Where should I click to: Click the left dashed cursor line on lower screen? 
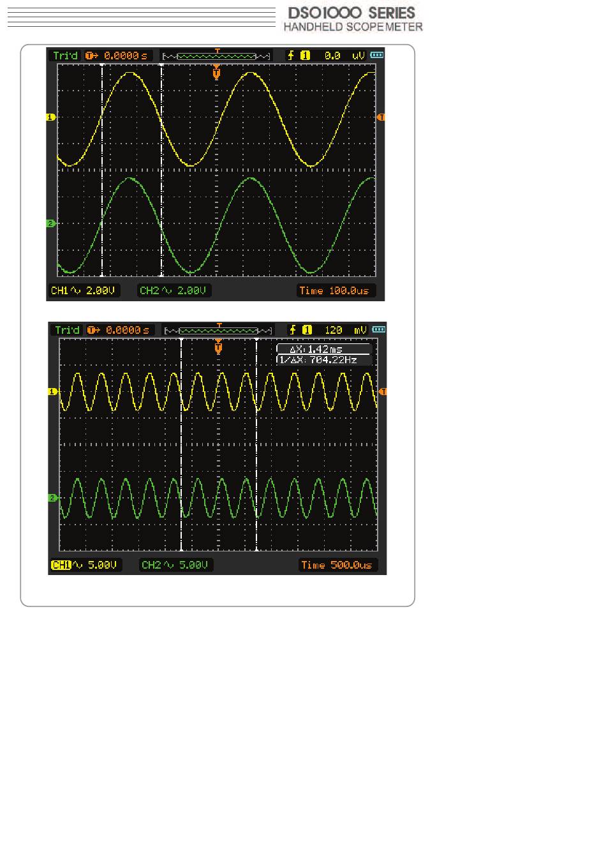point(182,444)
